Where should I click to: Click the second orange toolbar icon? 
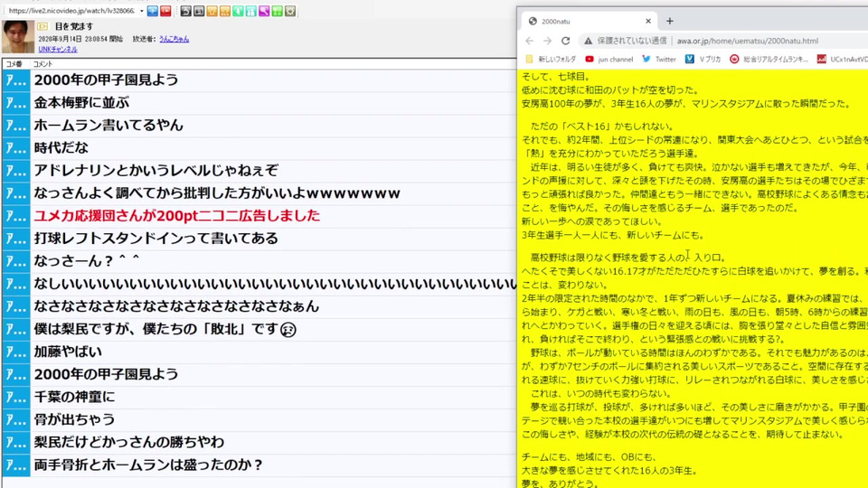(225, 11)
